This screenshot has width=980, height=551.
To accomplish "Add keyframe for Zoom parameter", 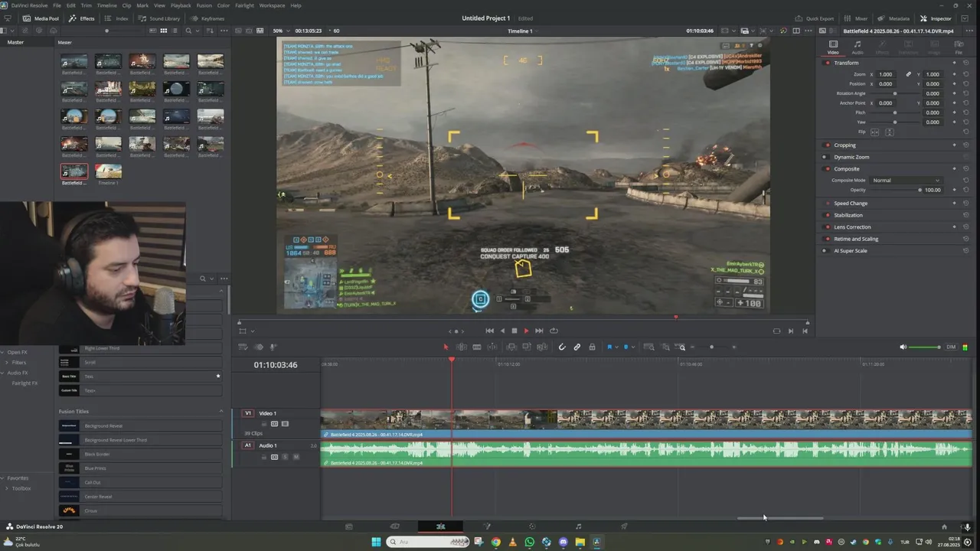I will point(954,74).
